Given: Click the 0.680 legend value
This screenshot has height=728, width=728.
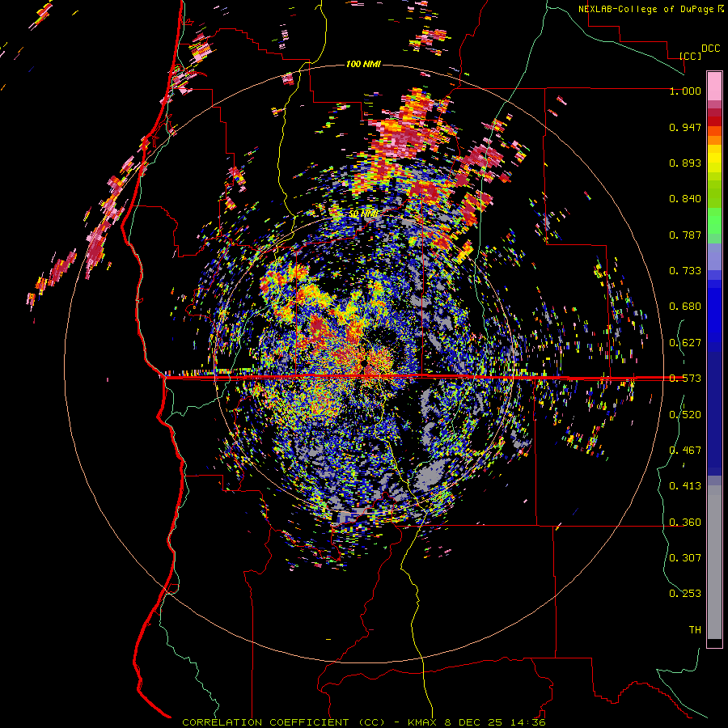Looking at the screenshot, I should click(685, 307).
